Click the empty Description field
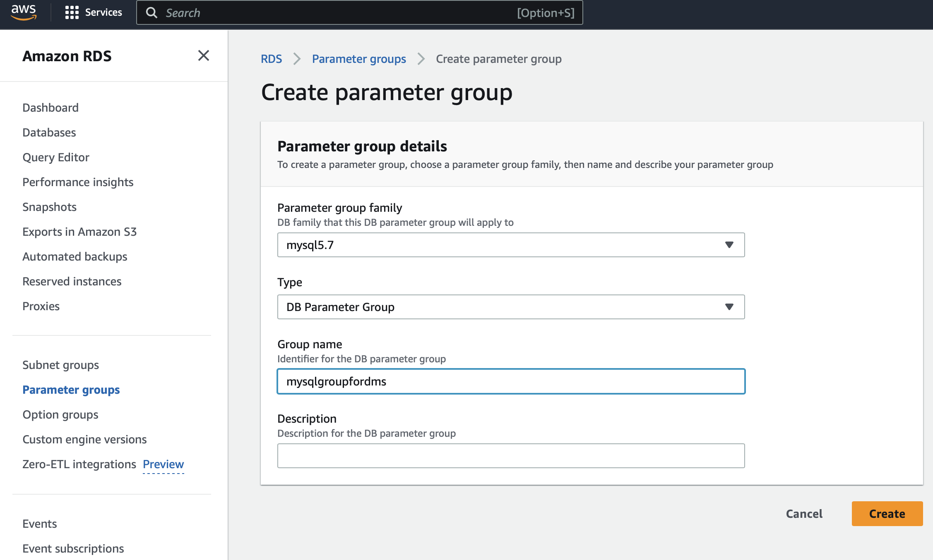Screen dimensions: 933x560 click(x=511, y=456)
